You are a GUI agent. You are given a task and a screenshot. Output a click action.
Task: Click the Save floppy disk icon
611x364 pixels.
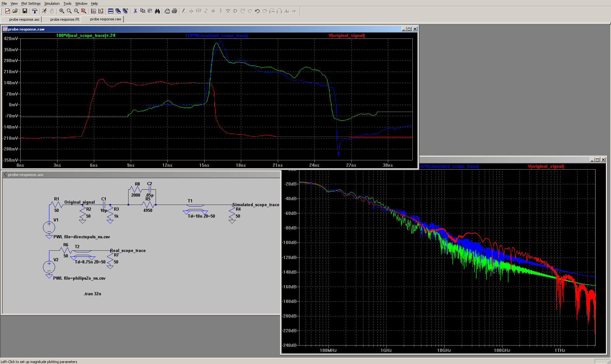pos(25,11)
